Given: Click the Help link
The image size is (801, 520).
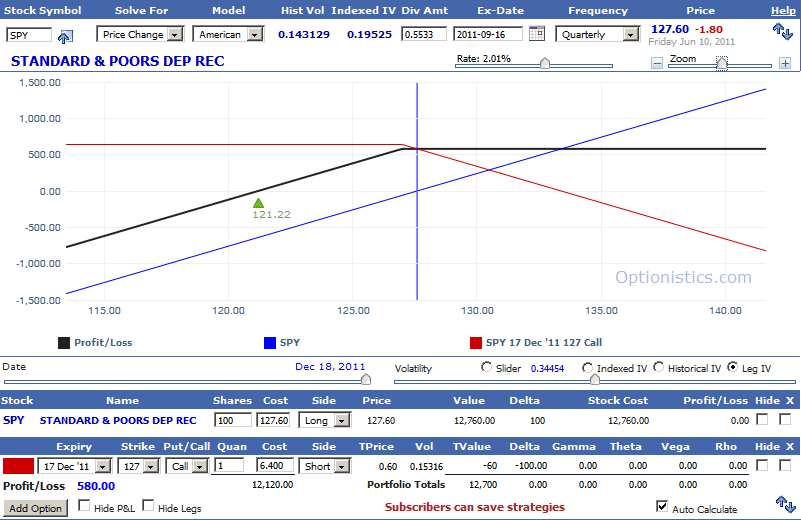Looking at the screenshot, I should coord(783,10).
